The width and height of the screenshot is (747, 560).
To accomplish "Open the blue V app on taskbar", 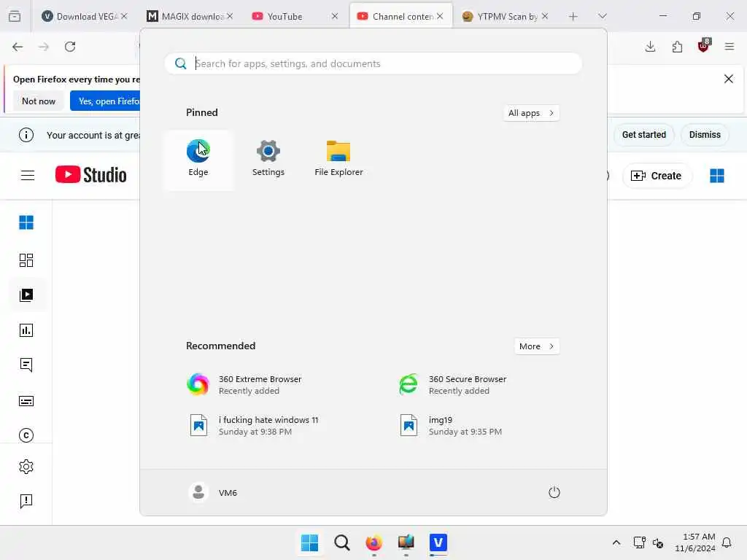I will tap(438, 542).
